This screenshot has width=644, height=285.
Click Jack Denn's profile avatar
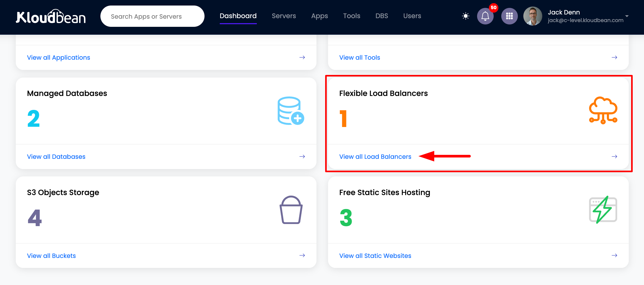click(533, 16)
